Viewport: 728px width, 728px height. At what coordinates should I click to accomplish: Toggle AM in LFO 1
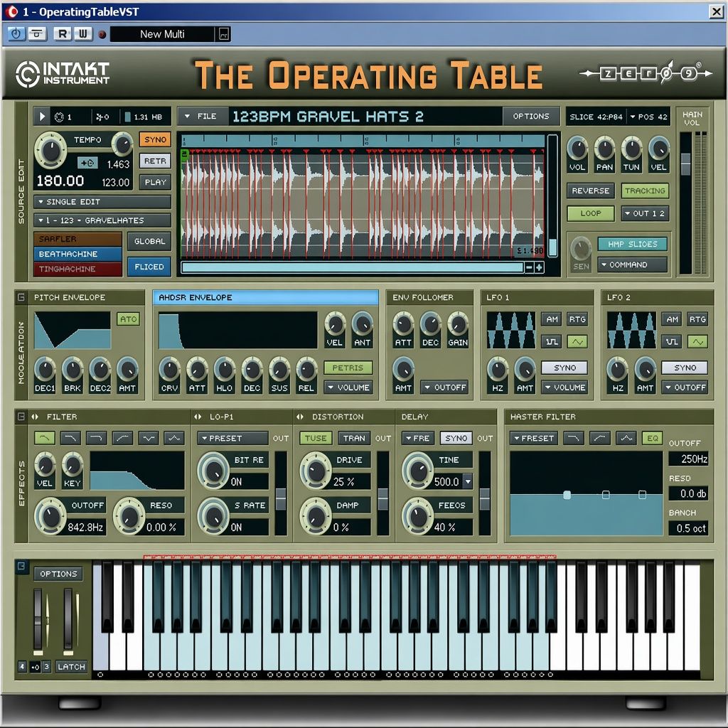[552, 319]
